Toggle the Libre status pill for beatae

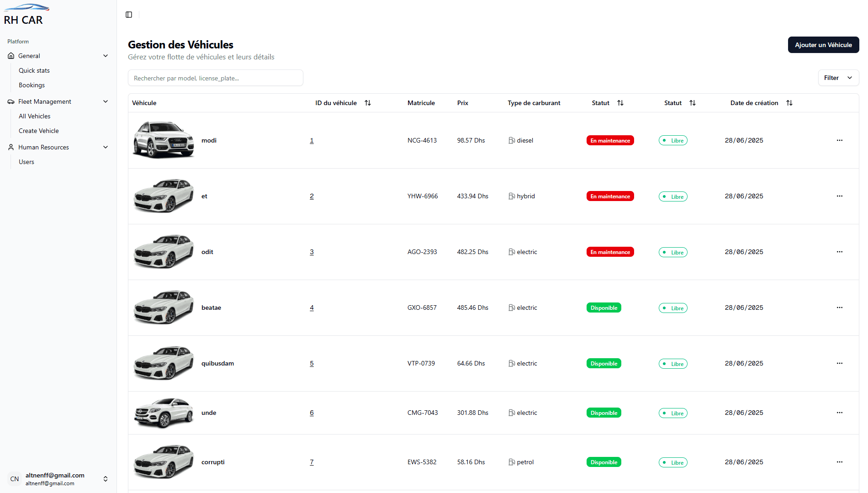pyautogui.click(x=672, y=308)
